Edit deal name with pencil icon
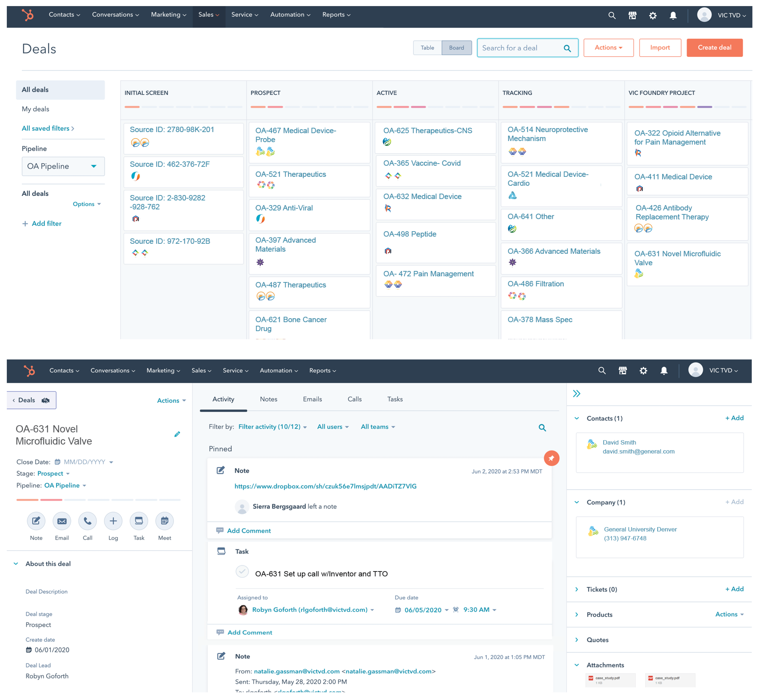The image size is (760, 700). [177, 434]
